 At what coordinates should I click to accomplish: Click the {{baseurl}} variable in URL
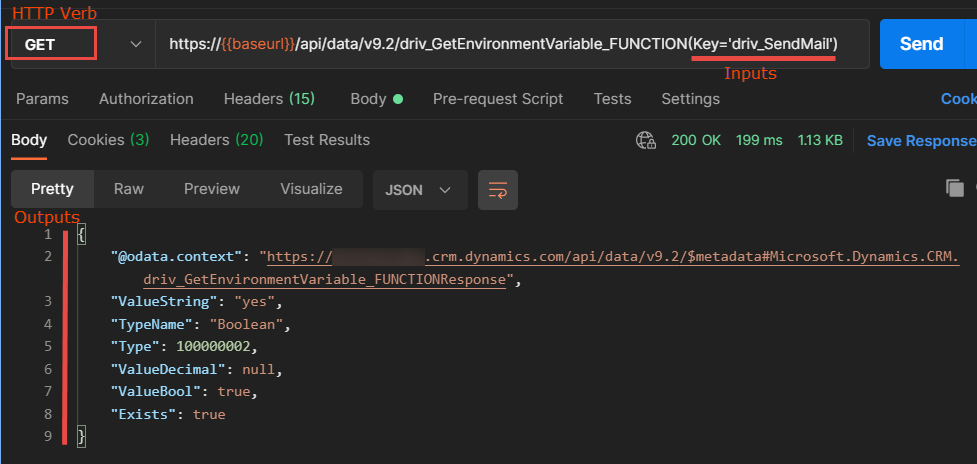tap(258, 44)
